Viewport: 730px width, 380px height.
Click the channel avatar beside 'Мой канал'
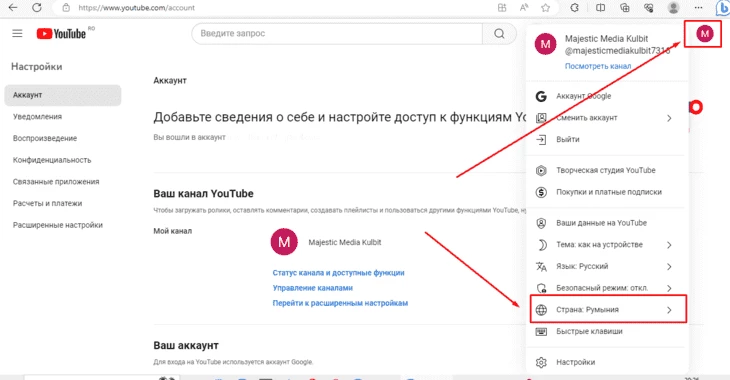284,242
